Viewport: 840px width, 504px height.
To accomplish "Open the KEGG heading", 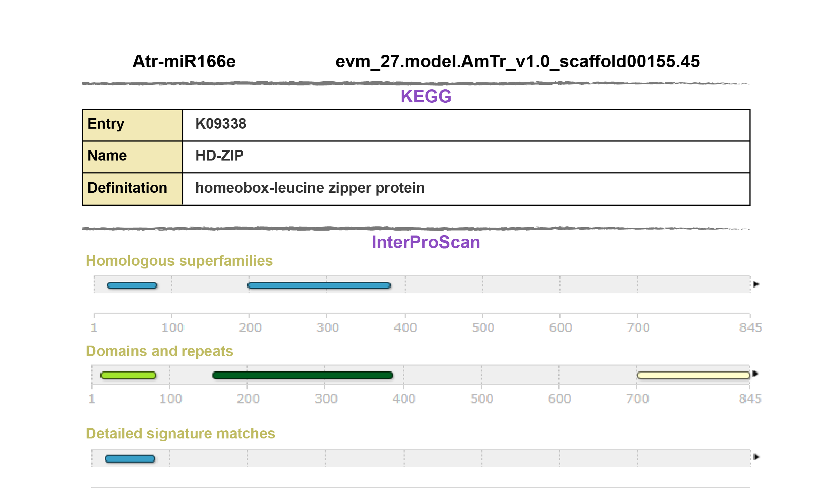I will point(426,96).
